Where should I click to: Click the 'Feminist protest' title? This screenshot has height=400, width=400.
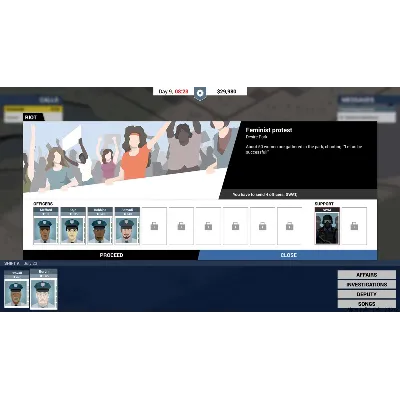[269, 130]
